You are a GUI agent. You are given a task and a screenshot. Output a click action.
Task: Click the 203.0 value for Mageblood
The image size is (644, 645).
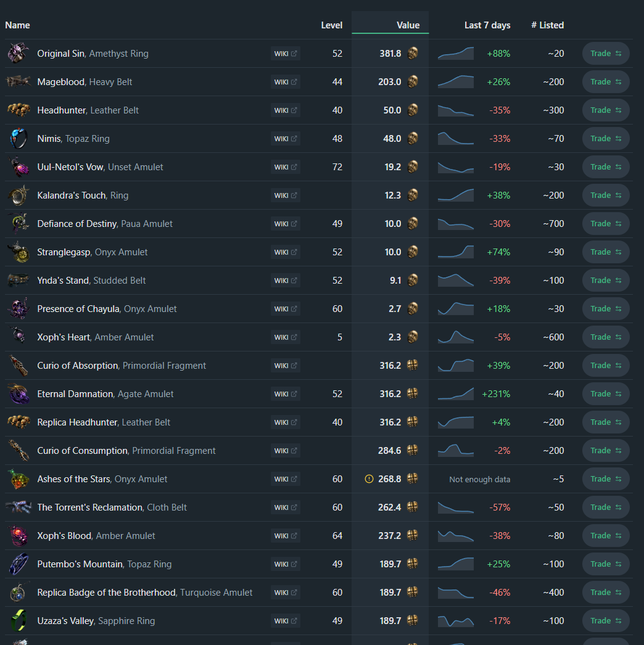pyautogui.click(x=390, y=82)
